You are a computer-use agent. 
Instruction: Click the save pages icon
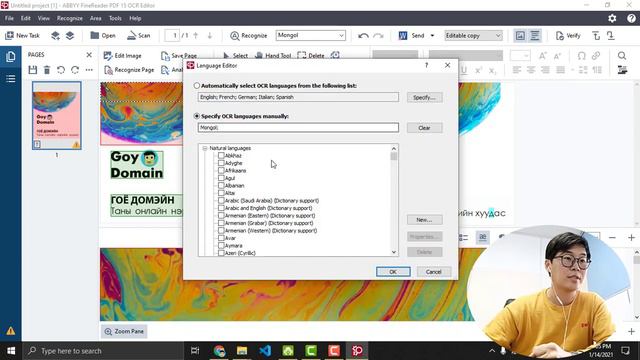(33, 70)
